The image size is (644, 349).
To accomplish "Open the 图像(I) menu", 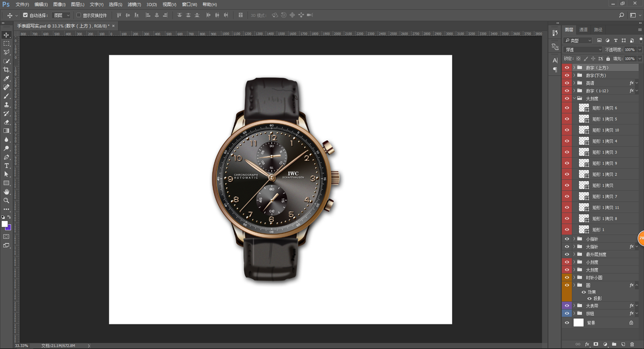I will [x=59, y=5].
